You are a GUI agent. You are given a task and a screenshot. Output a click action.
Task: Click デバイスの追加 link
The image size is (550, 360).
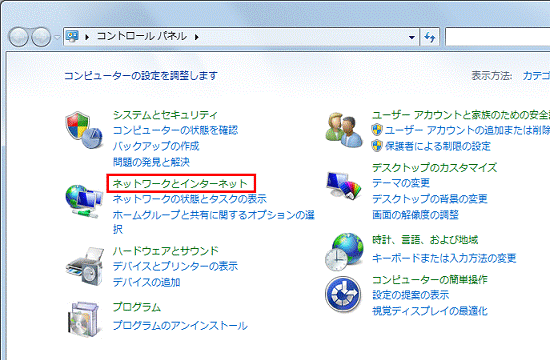147,282
